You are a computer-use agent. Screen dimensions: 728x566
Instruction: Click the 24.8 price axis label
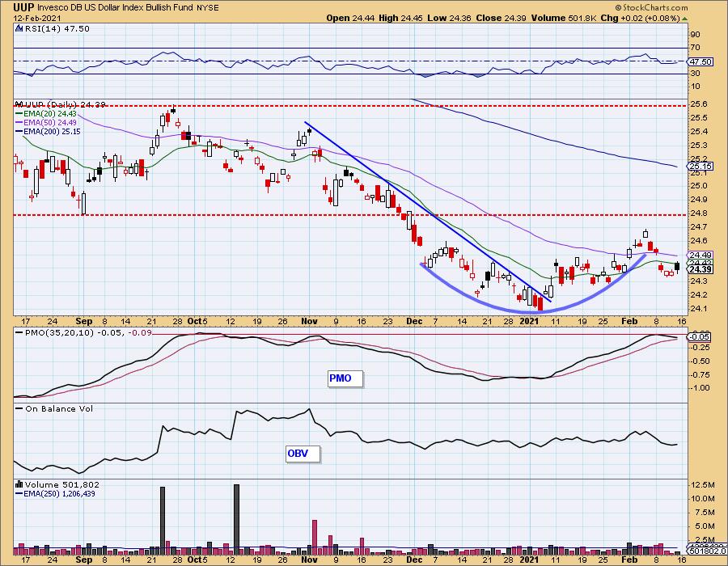[698, 213]
